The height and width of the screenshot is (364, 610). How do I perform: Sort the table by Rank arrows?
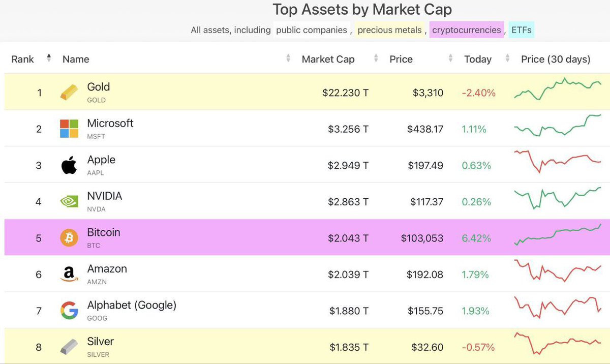(x=49, y=58)
